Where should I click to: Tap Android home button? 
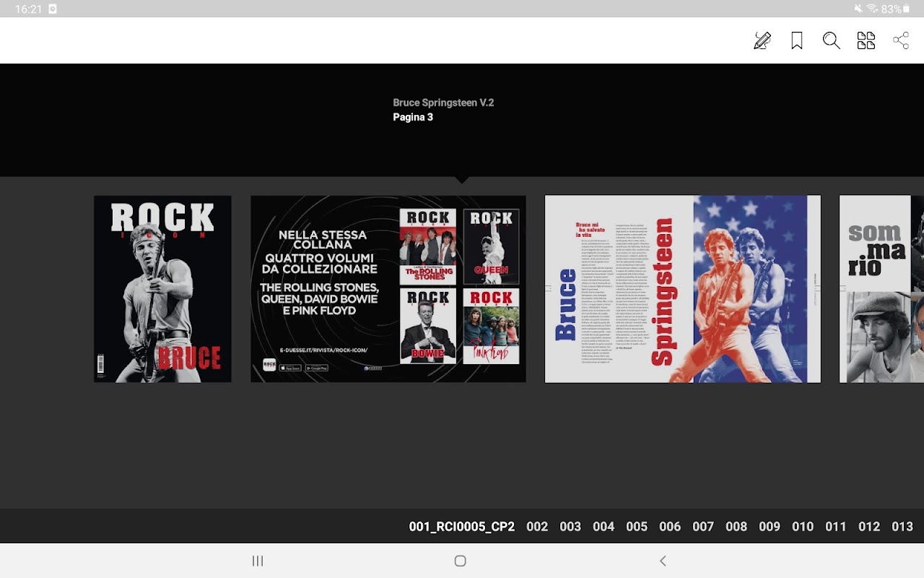[461, 561]
